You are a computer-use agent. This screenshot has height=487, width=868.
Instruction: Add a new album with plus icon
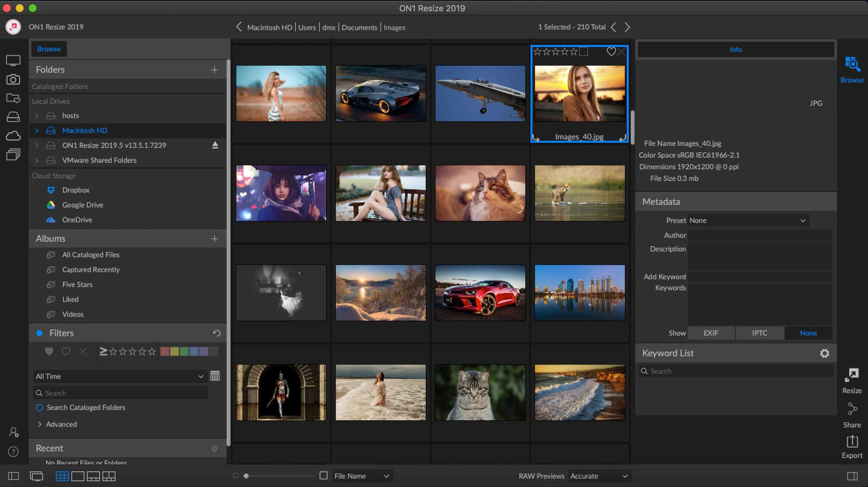point(214,239)
